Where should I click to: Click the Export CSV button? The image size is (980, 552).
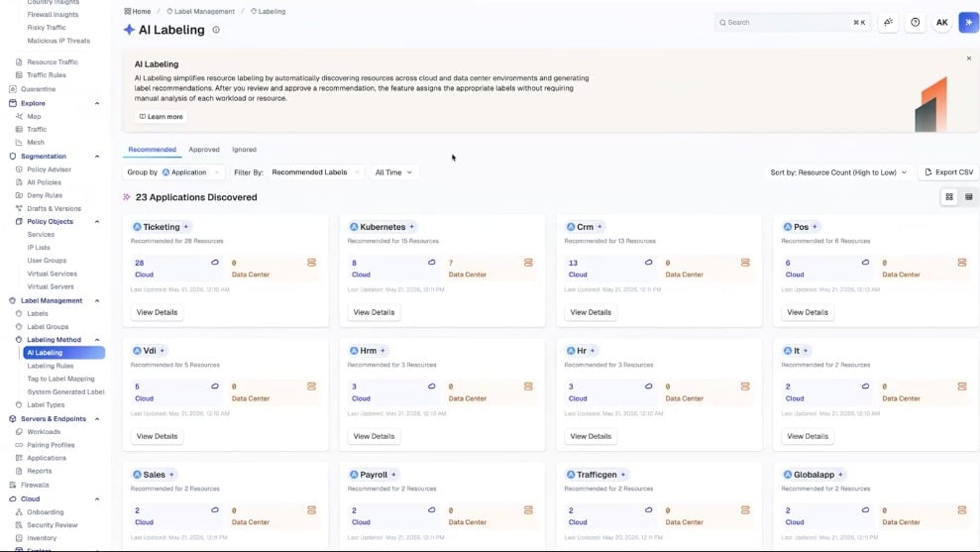click(x=948, y=172)
